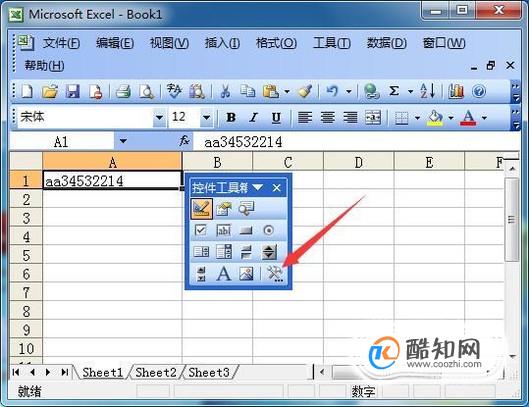Open the Name Box A1 dropdown arrow
The height and width of the screenshot is (407, 529).
point(123,141)
